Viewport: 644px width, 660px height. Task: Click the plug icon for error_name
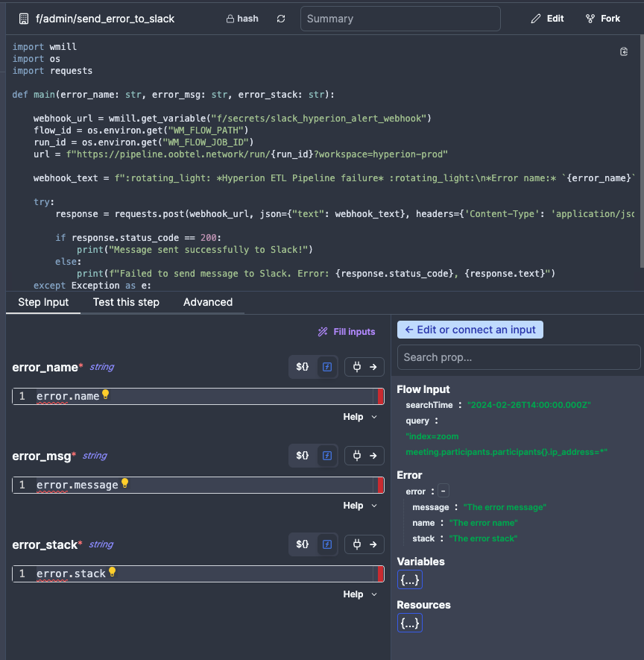point(356,366)
